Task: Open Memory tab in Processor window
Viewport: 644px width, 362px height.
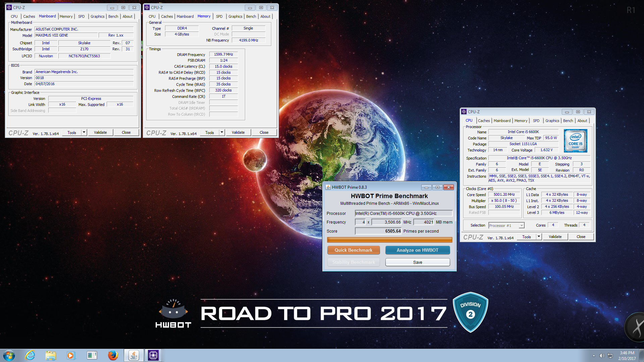Action: [521, 121]
